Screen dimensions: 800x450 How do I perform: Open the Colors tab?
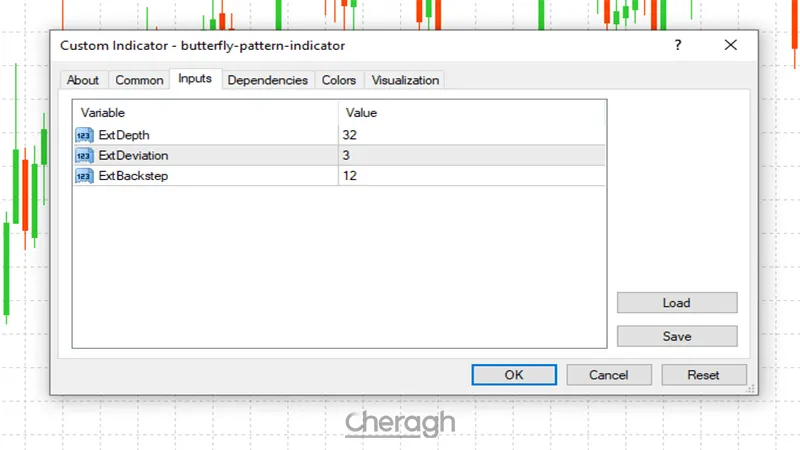coord(339,81)
